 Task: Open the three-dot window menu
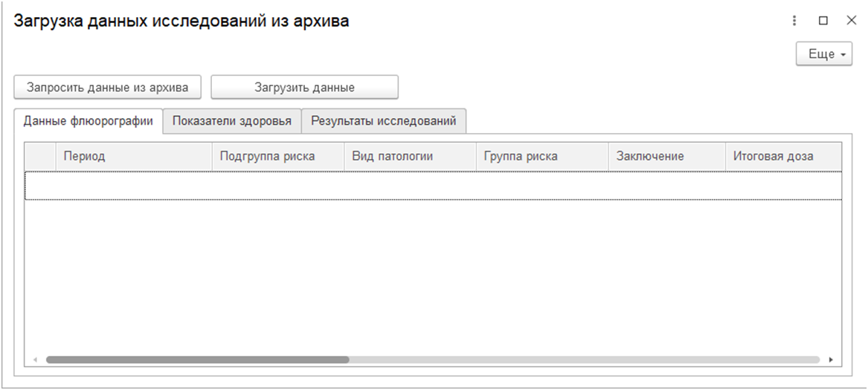795,21
